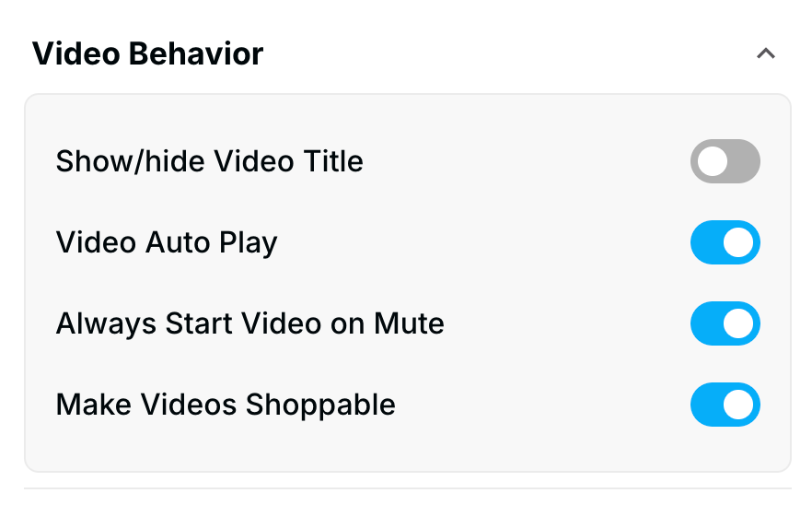812x505 pixels.
Task: Click the Video Auto Play label text
Action: point(167,242)
